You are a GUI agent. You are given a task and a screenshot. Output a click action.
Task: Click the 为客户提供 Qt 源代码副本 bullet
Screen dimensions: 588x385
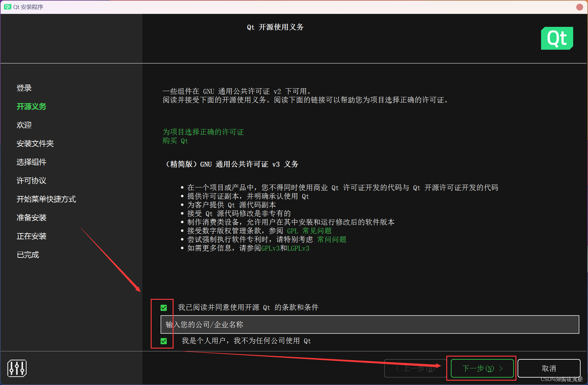[232, 205]
